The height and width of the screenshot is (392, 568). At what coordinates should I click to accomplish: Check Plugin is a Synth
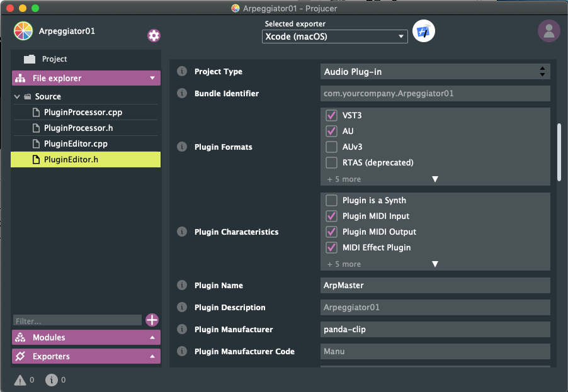[x=331, y=200]
